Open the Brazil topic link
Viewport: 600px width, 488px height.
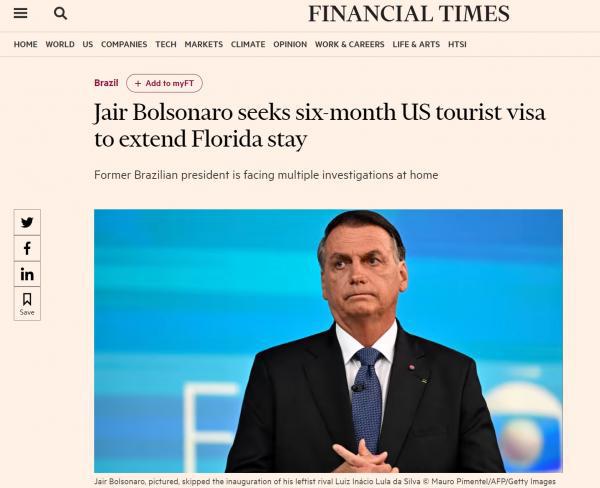(106, 83)
